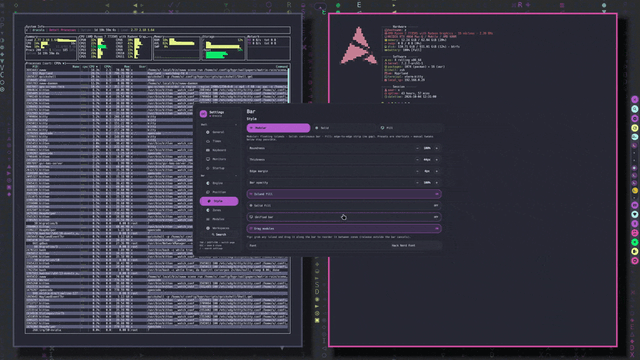Click the green circular icon in right dock
The image size is (640, 360).
coord(635,242)
